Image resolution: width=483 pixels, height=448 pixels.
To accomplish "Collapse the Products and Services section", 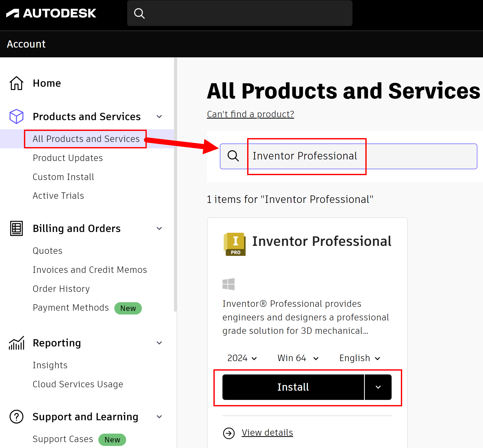I will point(159,116).
